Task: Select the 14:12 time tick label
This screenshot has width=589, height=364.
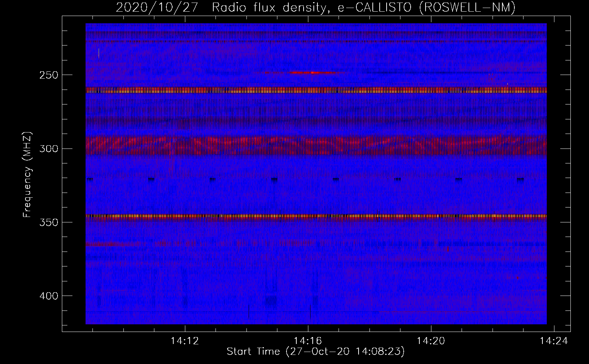Action: pyautogui.click(x=185, y=341)
